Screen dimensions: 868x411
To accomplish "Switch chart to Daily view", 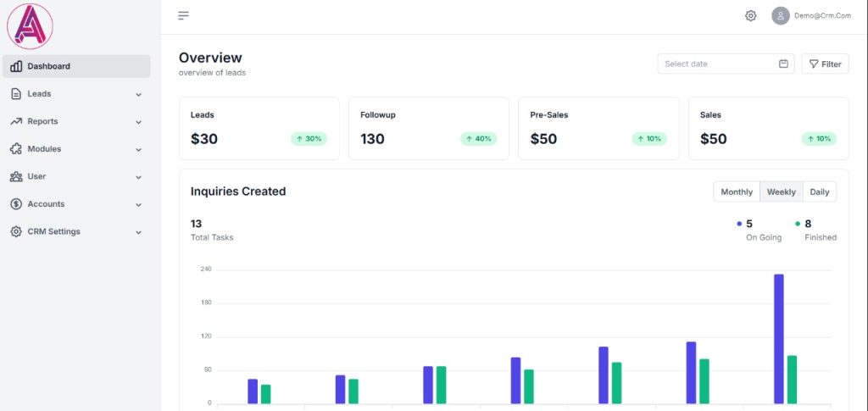I will pyautogui.click(x=819, y=192).
